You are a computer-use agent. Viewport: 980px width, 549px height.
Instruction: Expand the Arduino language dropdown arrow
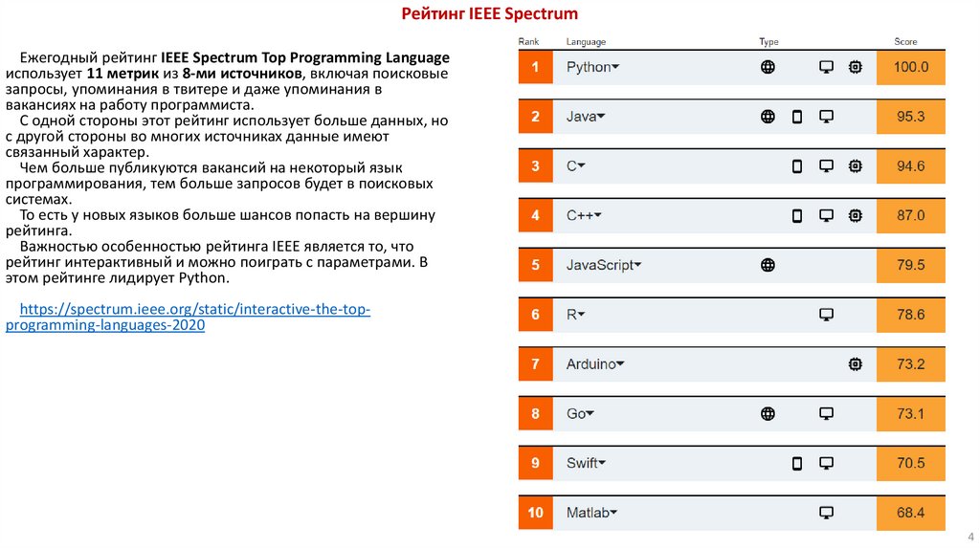[x=620, y=363]
